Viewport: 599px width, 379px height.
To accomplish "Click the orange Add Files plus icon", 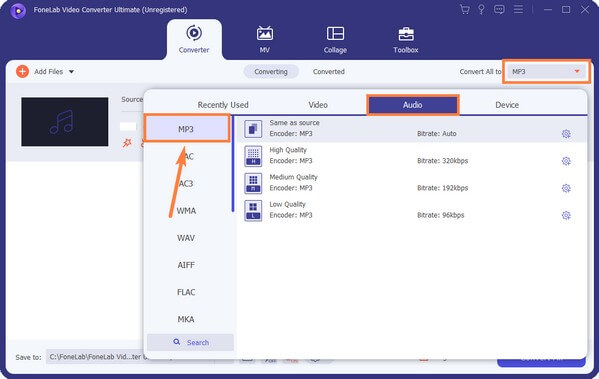I will point(22,71).
